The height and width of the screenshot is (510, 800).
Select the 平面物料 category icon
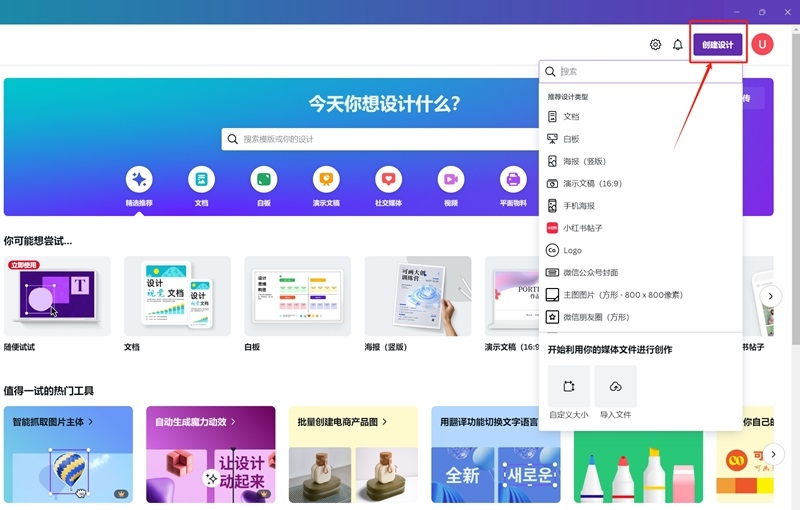click(x=513, y=180)
